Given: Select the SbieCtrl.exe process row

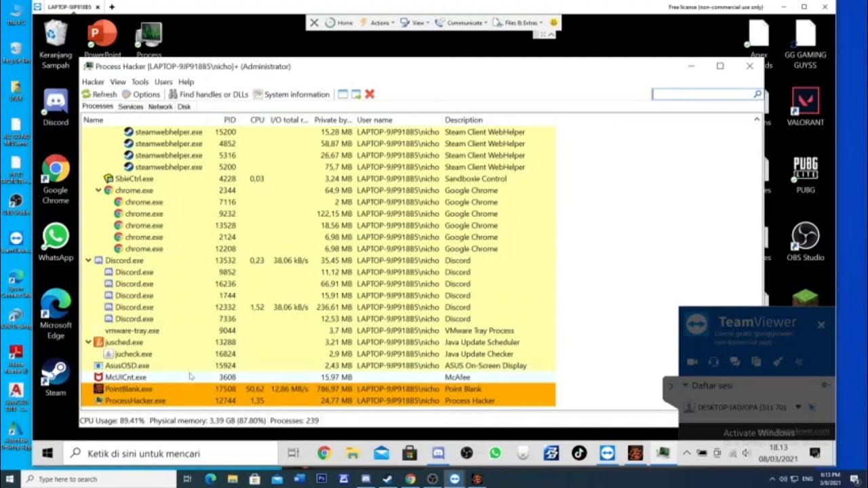Looking at the screenshot, I should (x=318, y=179).
